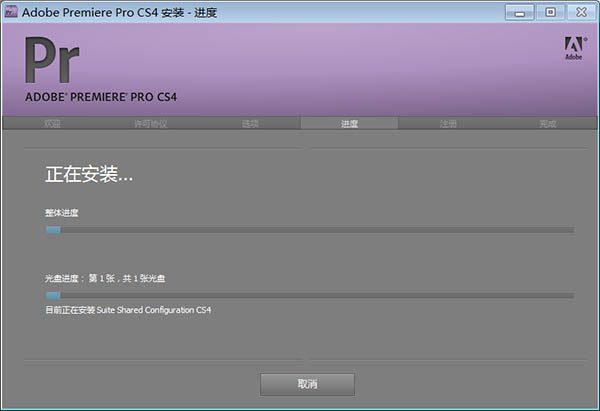This screenshot has height=411, width=600.
Task: Maximize the installer window
Action: pos(550,13)
